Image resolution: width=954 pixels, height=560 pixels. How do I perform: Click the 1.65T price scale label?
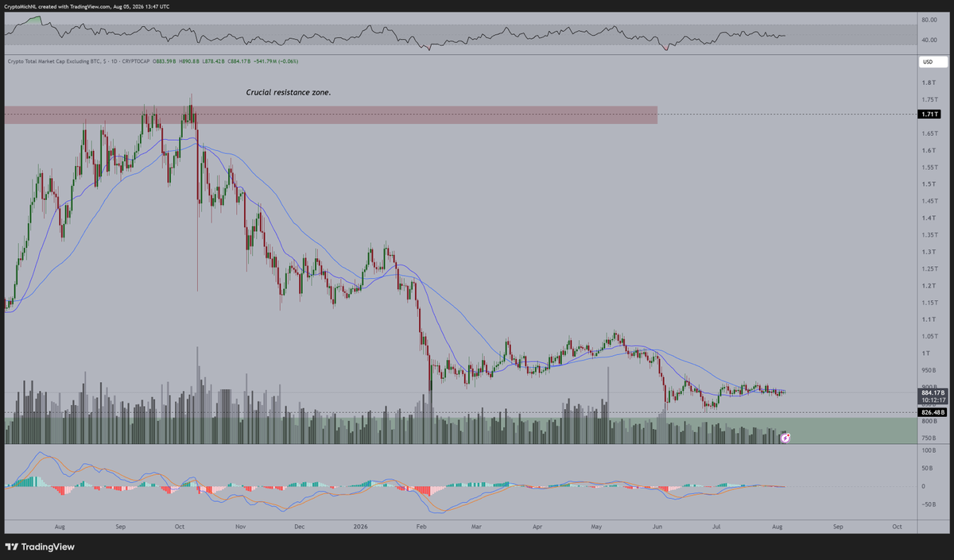[929, 133]
